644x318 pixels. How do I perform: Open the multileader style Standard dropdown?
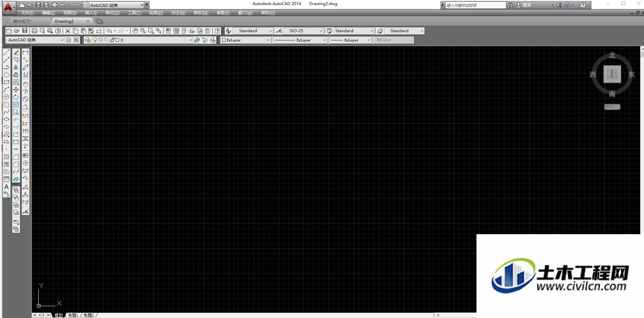pyautogui.click(x=405, y=31)
